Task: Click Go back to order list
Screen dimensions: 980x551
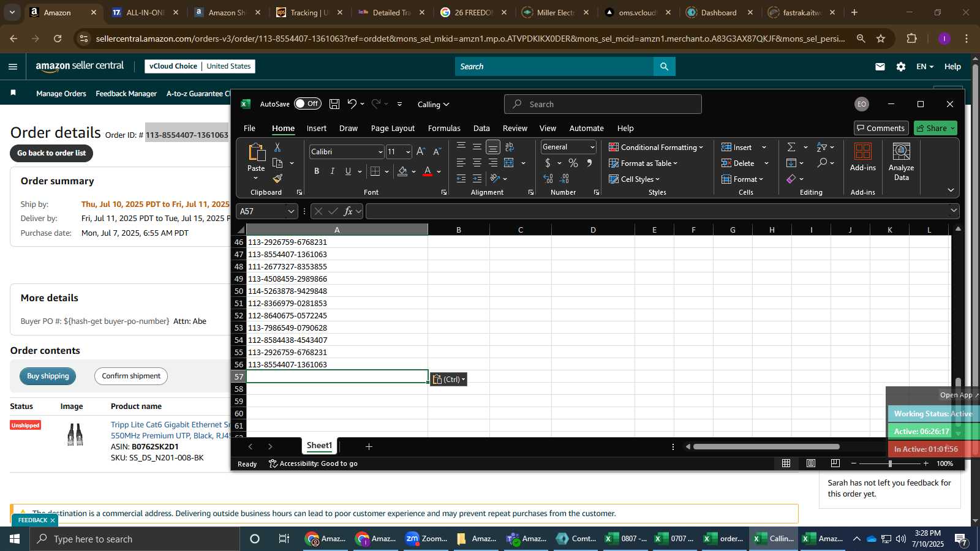Action: 51,153
